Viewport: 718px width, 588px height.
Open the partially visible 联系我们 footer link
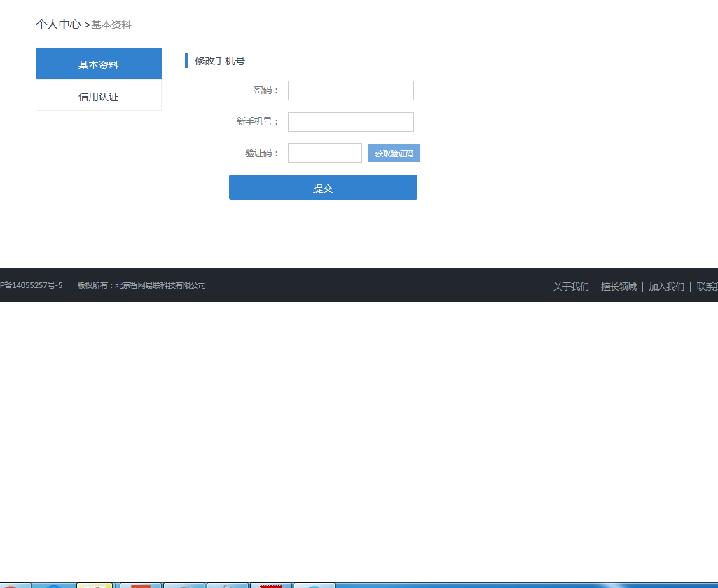tap(707, 287)
